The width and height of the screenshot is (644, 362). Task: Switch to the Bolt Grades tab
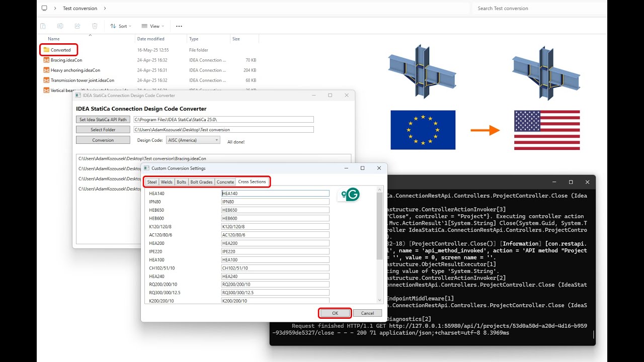click(202, 182)
